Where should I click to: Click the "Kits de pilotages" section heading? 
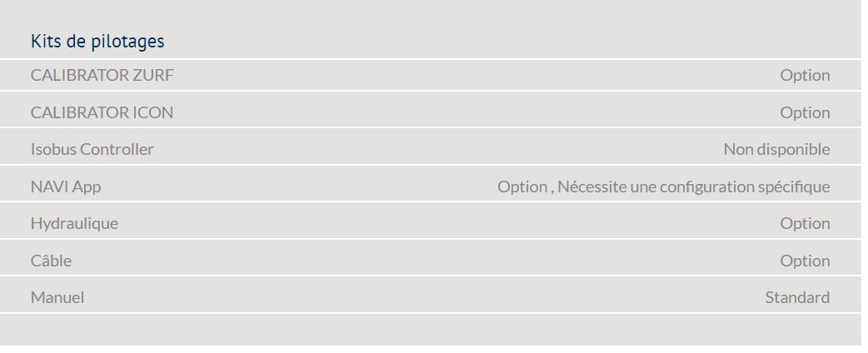coord(97,41)
